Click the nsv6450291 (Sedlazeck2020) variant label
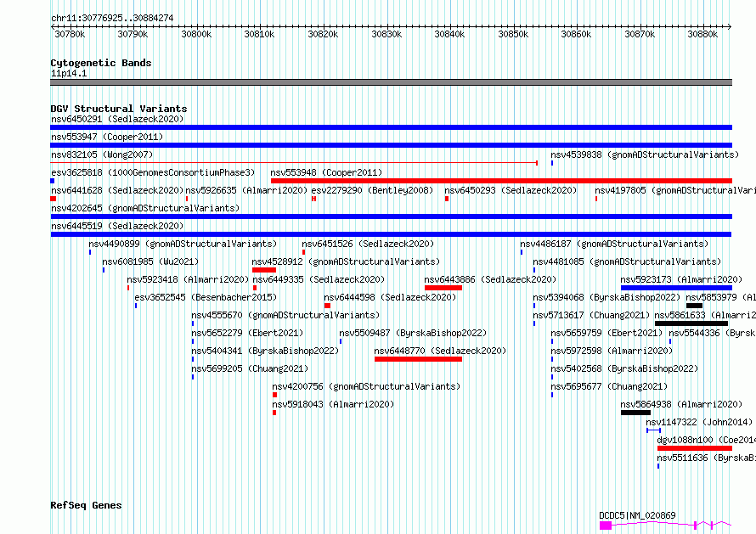 [117, 119]
